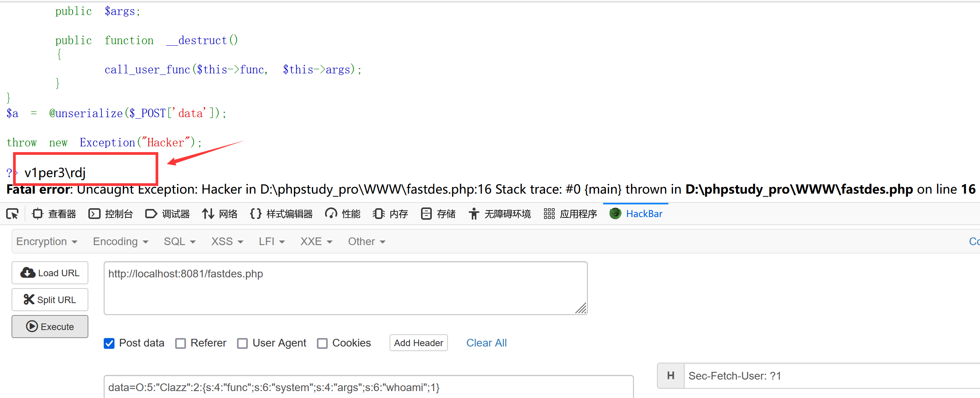The image size is (980, 398).
Task: Click the Add Header button
Action: point(419,343)
